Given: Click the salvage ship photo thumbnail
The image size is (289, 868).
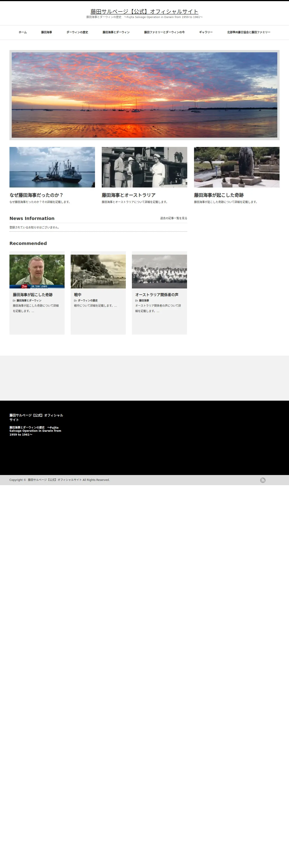Looking at the screenshot, I should tap(52, 167).
